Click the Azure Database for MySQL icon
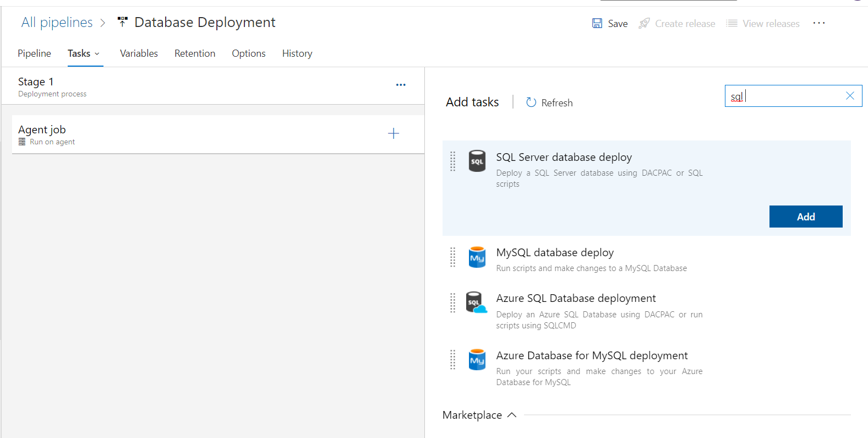This screenshot has height=438, width=868. pos(477,360)
